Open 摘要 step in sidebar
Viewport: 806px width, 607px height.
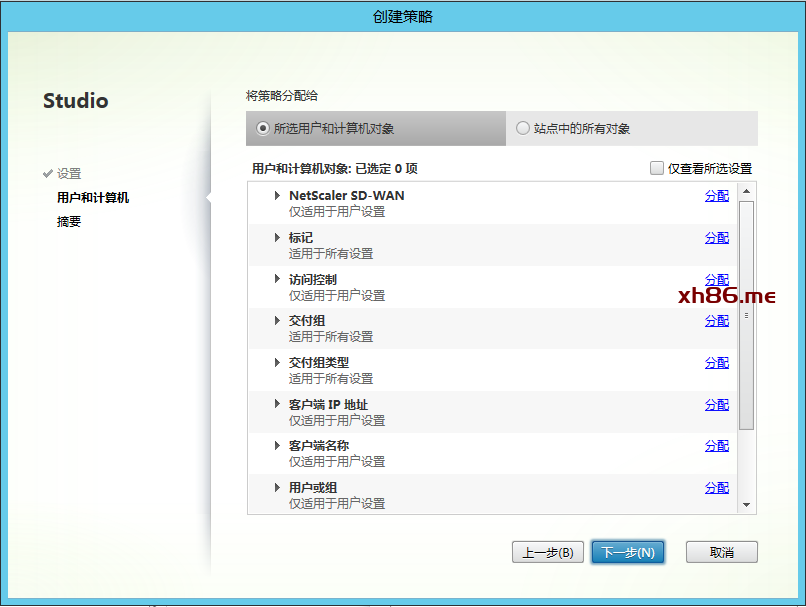click(x=69, y=222)
